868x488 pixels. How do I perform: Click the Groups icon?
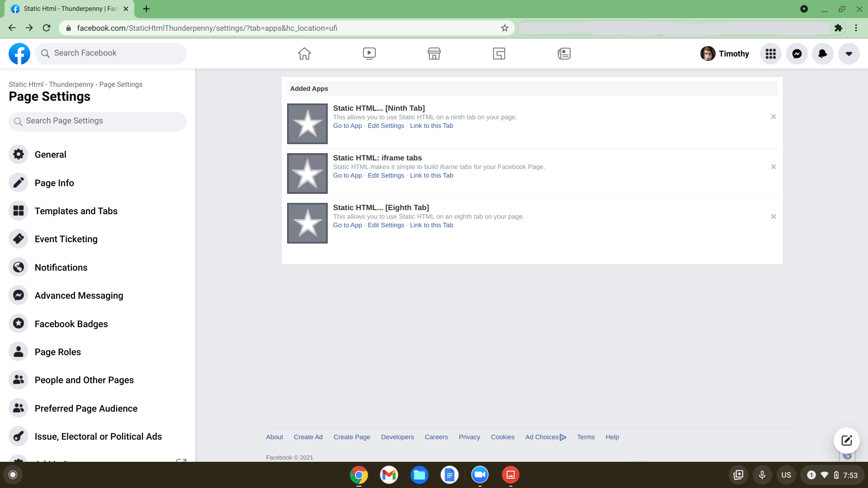[x=499, y=53]
